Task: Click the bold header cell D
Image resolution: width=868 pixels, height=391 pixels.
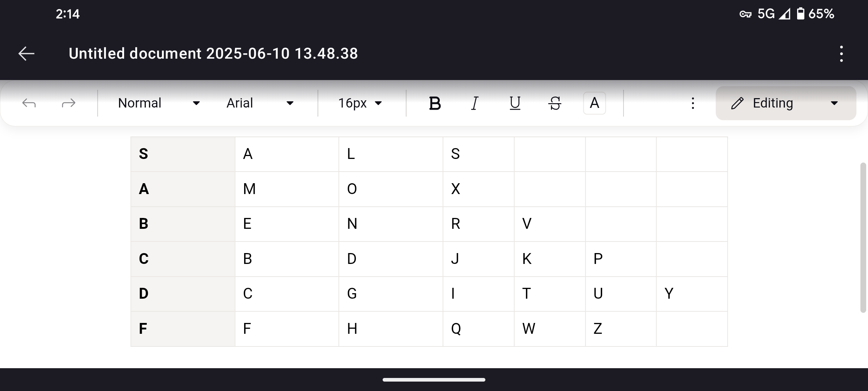Action: point(183,294)
